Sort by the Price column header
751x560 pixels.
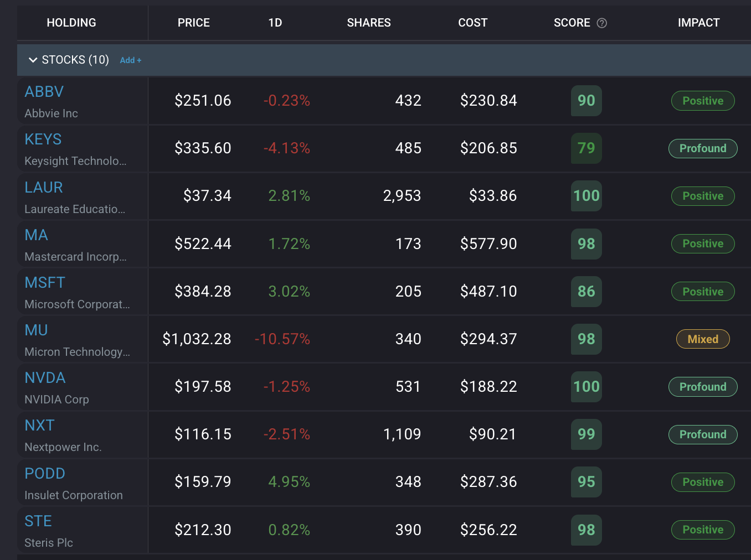pos(194,23)
